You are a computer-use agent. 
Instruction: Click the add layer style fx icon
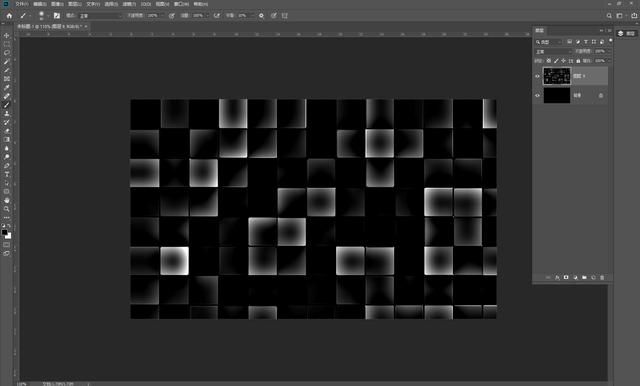click(557, 277)
